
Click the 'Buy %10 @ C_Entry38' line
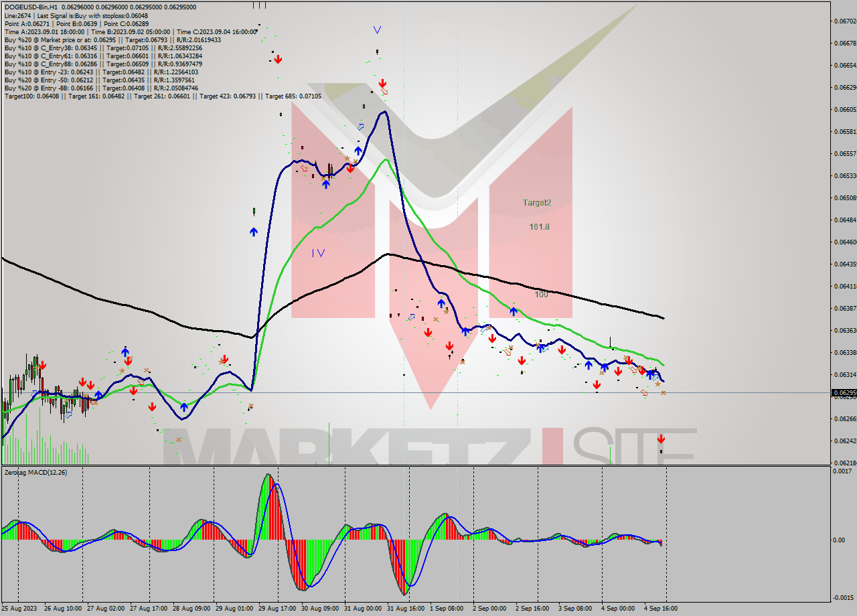102,48
